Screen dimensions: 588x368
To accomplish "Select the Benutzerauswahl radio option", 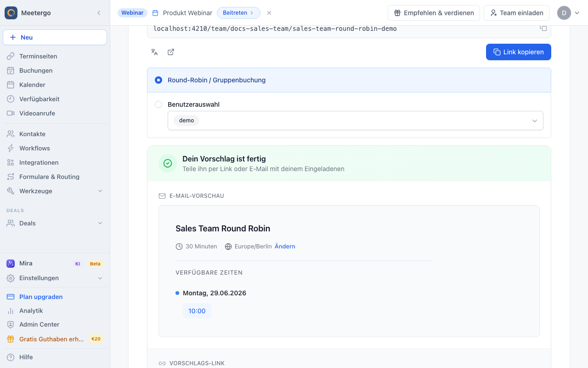I will (158, 104).
